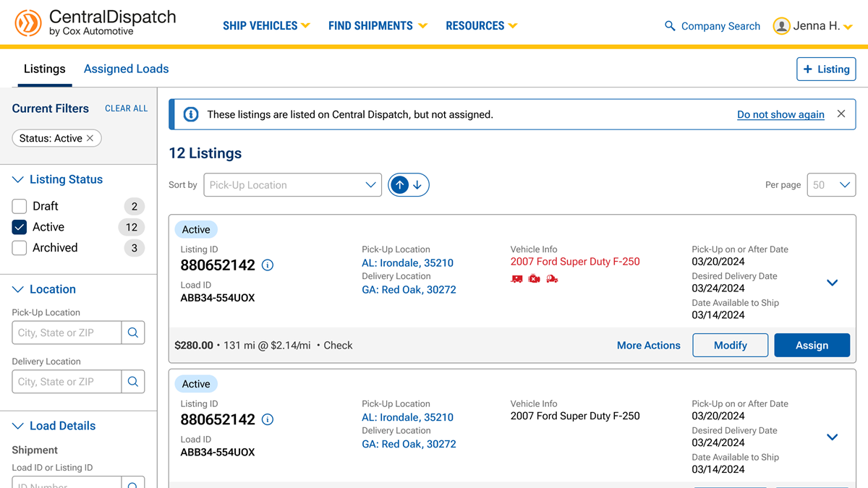Click the Company Search magnifier icon
Screen dimensions: 868x488
[x=670, y=26]
